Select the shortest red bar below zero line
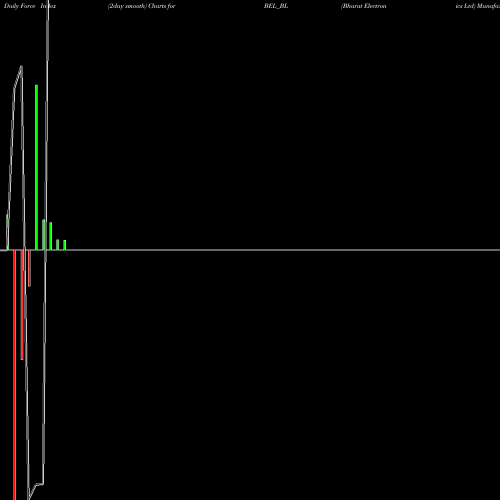 [29, 268]
